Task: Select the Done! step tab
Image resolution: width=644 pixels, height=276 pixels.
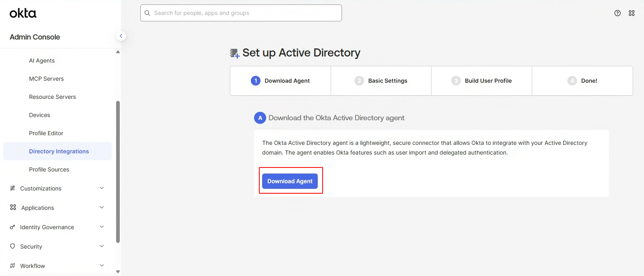Action: 582,81
